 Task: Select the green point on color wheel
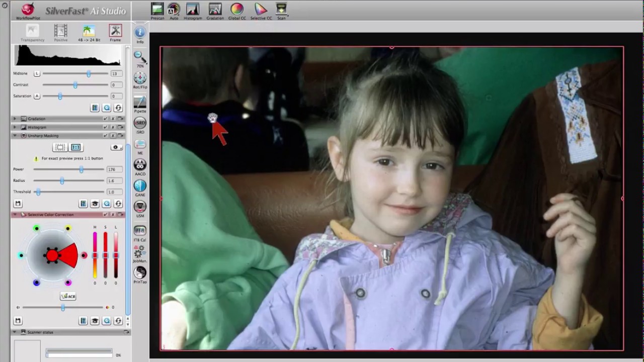pos(37,229)
